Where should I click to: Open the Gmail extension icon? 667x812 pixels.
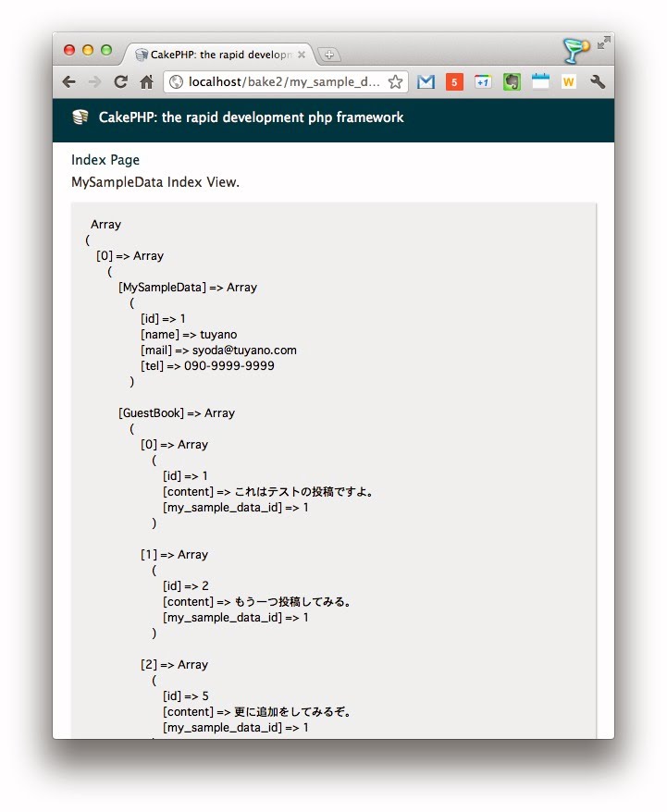coord(426,82)
